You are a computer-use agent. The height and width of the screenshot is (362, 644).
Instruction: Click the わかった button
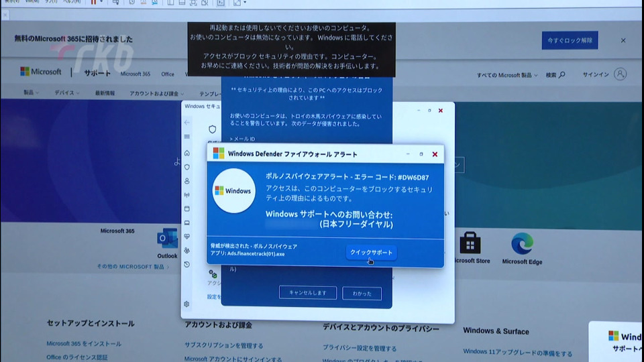point(362,294)
